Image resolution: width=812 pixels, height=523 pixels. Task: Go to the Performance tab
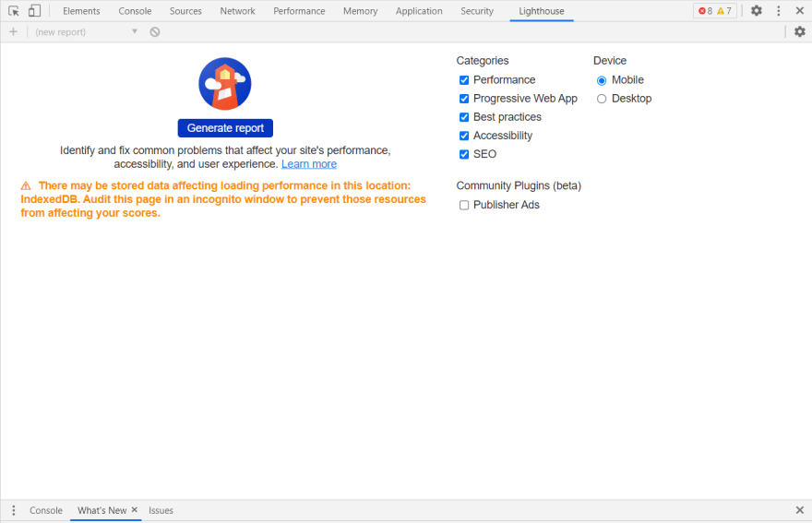click(299, 11)
